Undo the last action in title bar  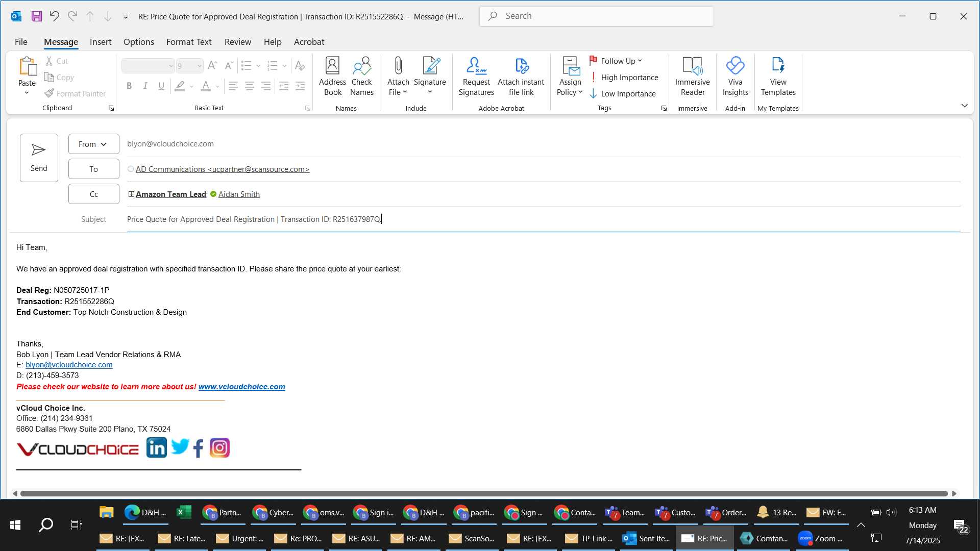coord(54,16)
